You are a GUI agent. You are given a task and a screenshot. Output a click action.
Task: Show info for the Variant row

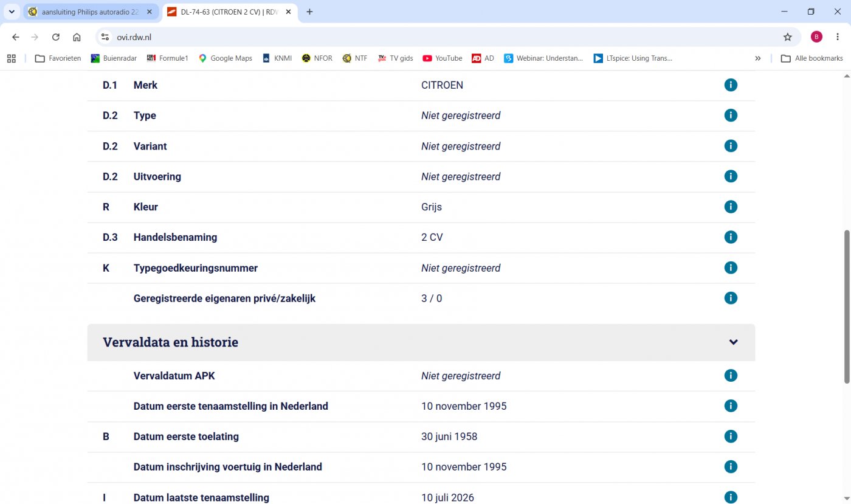click(731, 146)
